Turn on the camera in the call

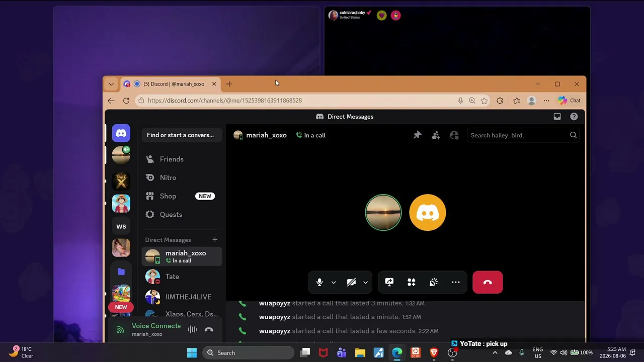[351, 282]
